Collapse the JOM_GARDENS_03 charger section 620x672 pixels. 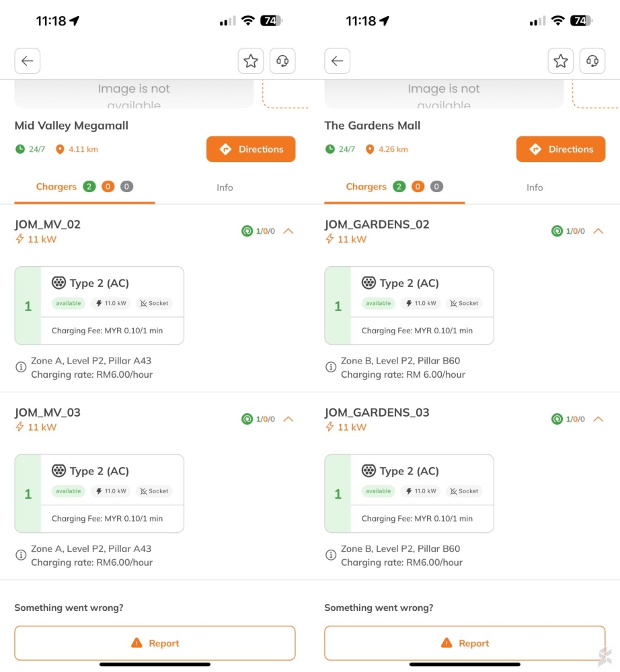point(598,419)
